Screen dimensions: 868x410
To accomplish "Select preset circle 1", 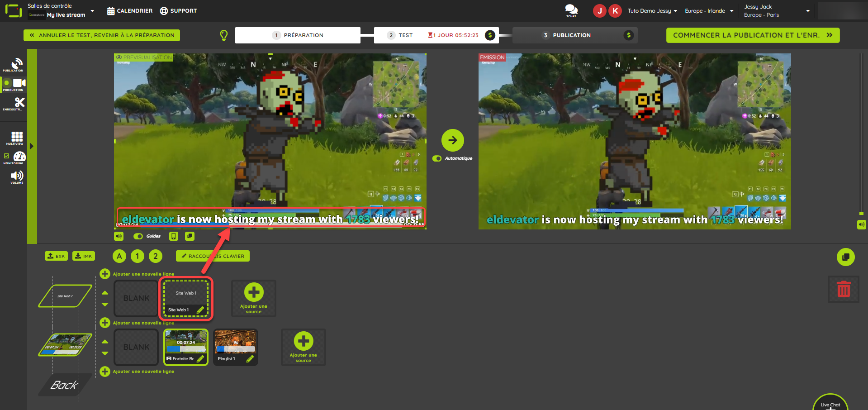I will 138,256.
